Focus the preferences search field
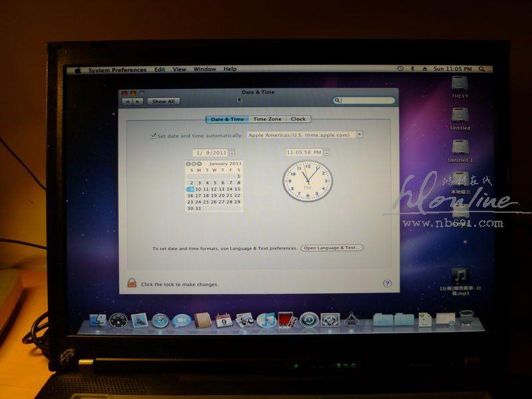Image resolution: width=532 pixels, height=399 pixels. tap(364, 100)
